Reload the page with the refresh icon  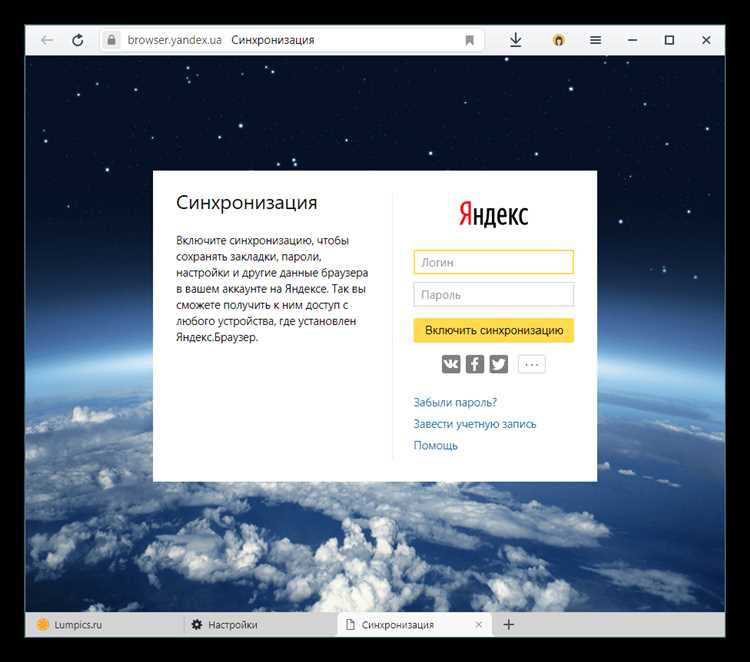pos(77,40)
